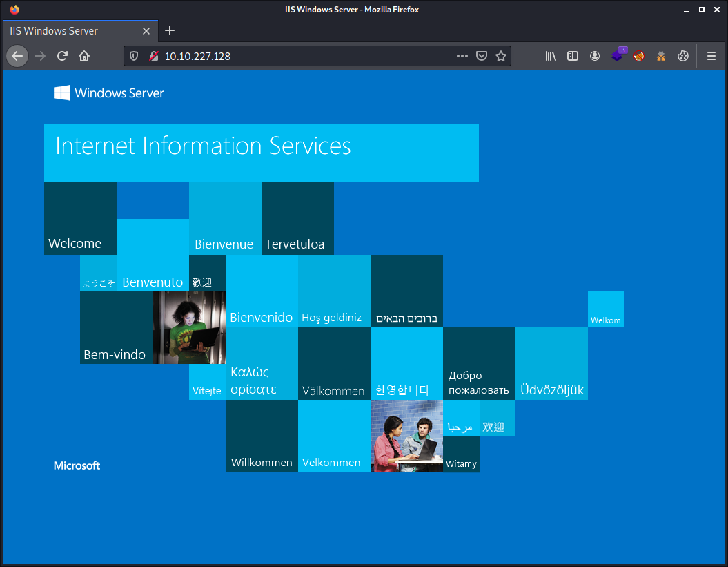Screen dimensions: 728x567
Task: Click the Internet Information Services banner
Action: click(262, 153)
